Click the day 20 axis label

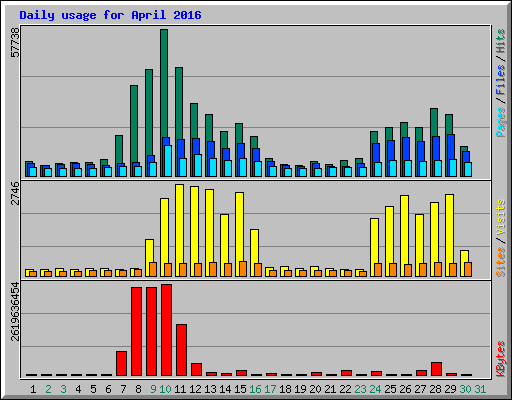[315, 389]
